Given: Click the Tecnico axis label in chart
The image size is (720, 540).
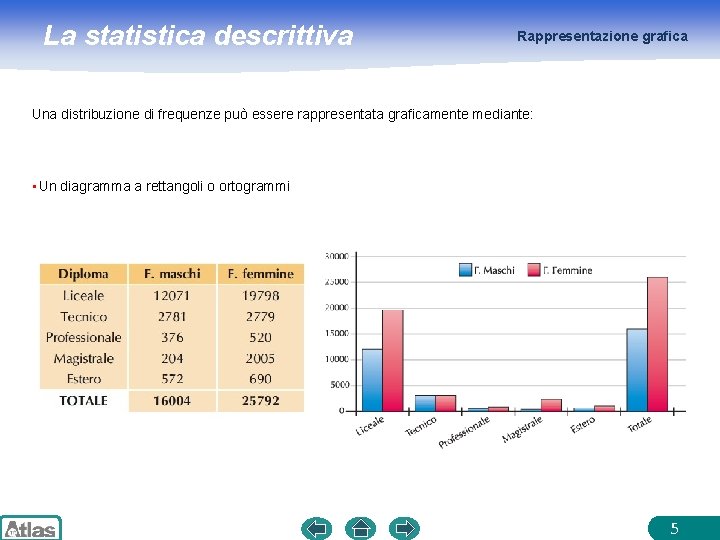Looking at the screenshot, I should point(421,426).
